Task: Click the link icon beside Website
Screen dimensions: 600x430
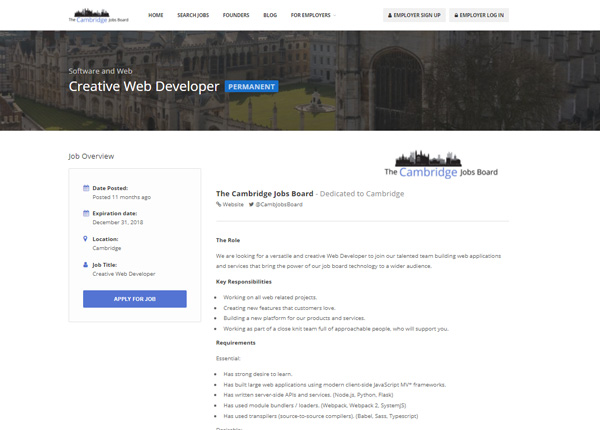Action: pyautogui.click(x=218, y=204)
